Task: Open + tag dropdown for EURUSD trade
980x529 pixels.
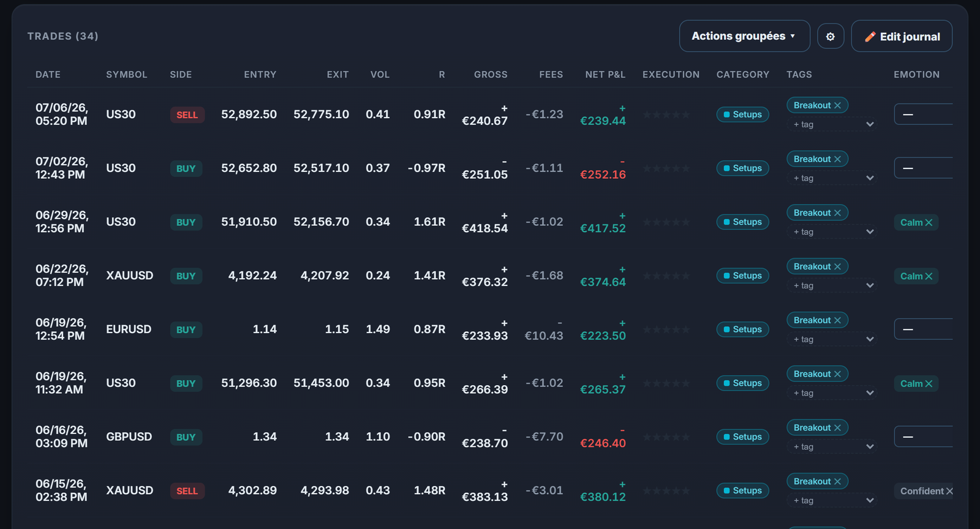Action: point(832,339)
